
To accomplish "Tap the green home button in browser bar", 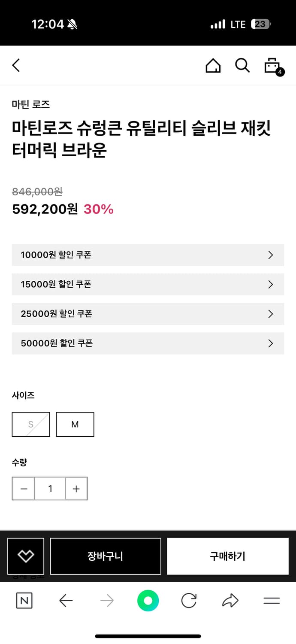I will click(148, 601).
